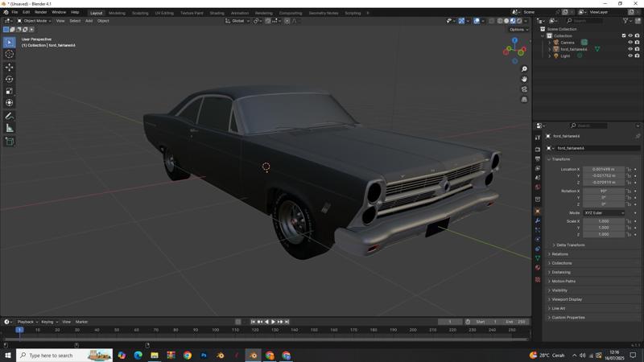Viewport: 644px width, 362px height.
Task: Pick the Annotate pencil tool
Action: 9,116
